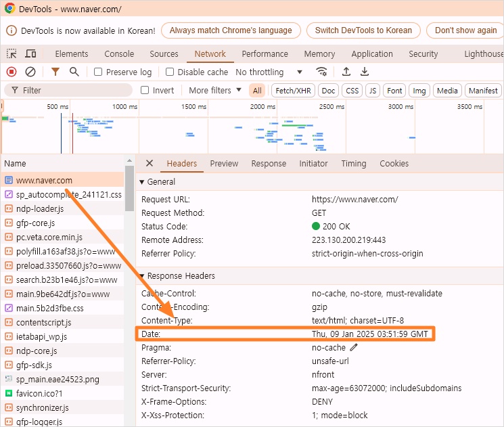
Task: Toggle the device toolbar icon
Action: 30,53
